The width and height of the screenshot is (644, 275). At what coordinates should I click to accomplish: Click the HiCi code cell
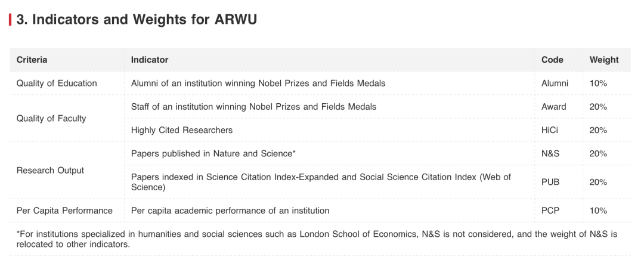point(550,130)
